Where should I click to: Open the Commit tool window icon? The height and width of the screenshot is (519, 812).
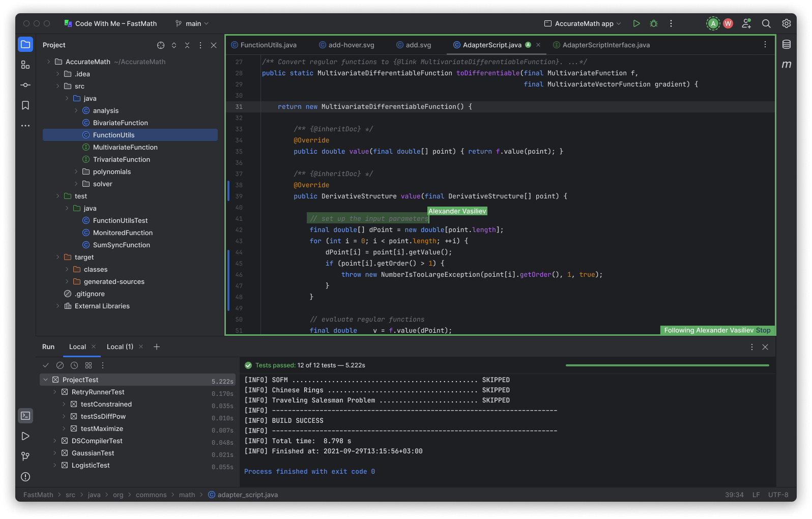tap(25, 85)
